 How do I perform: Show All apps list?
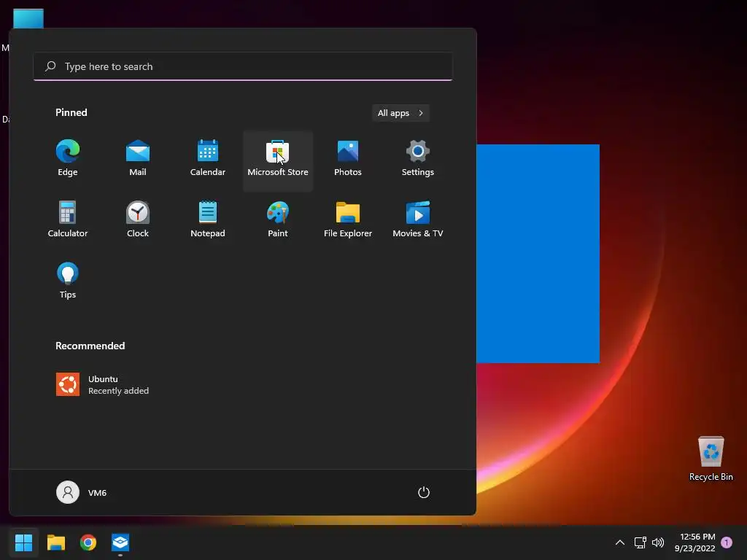pos(400,113)
